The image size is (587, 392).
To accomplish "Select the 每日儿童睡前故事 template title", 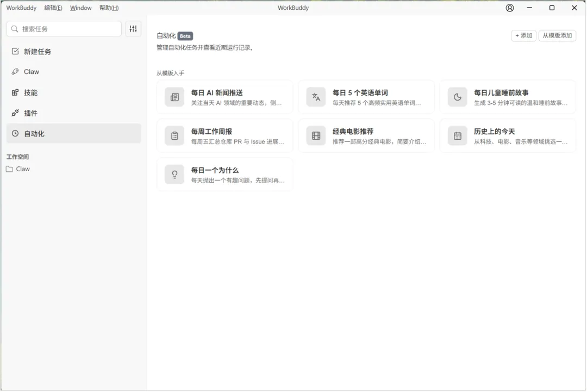I will 501,93.
